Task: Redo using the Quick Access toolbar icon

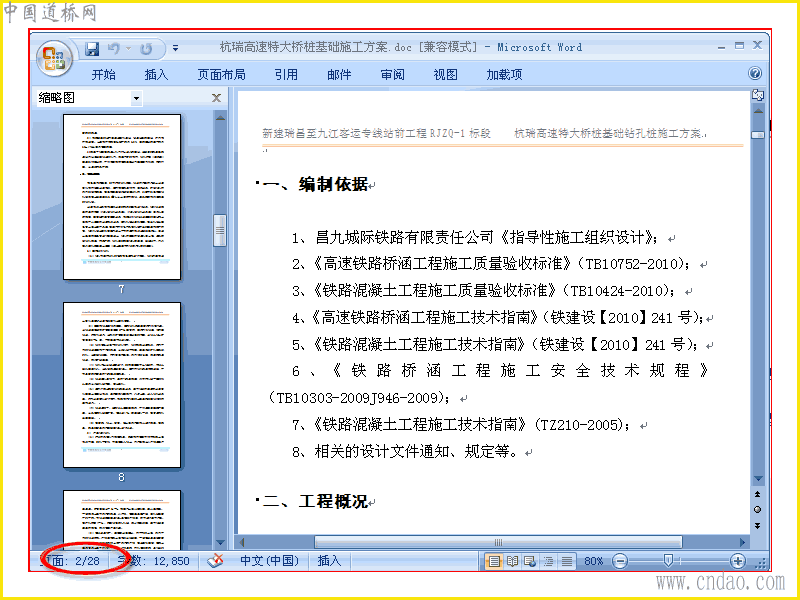Action: (x=146, y=48)
